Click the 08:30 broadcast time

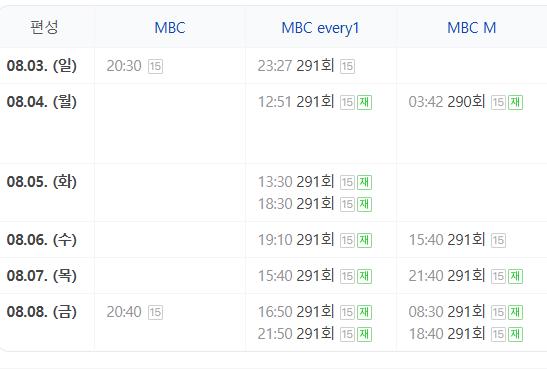(x=426, y=312)
